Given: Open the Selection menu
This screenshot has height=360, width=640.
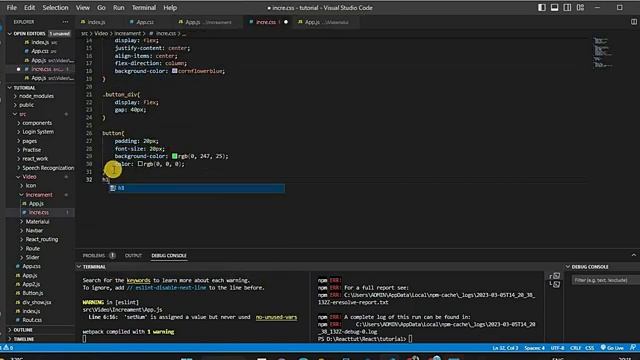Looking at the screenshot, I should coord(55,7).
